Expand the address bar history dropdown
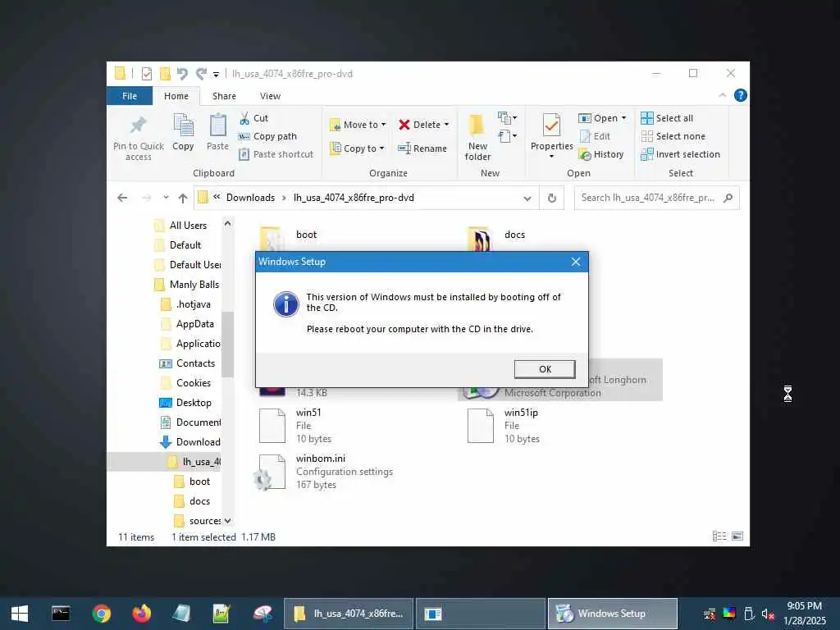Screen dimensions: 840x630 tap(527, 199)
